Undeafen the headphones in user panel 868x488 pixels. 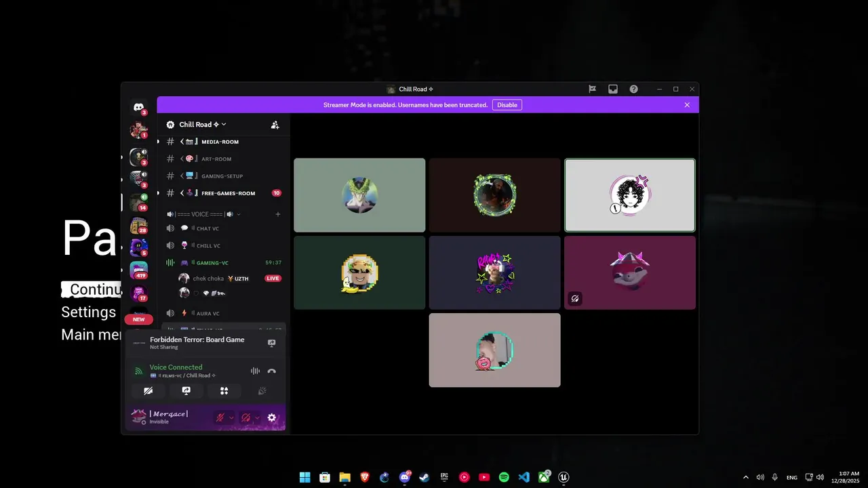tap(246, 418)
